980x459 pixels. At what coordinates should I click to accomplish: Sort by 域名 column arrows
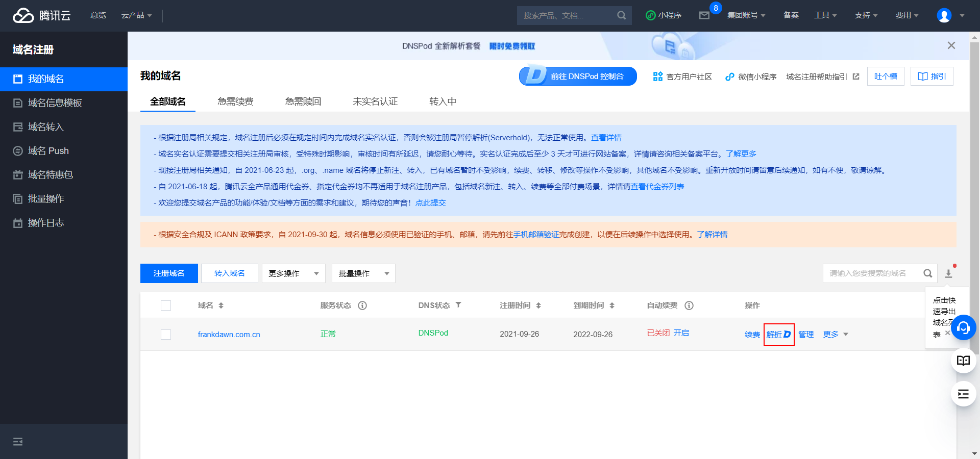coord(221,305)
